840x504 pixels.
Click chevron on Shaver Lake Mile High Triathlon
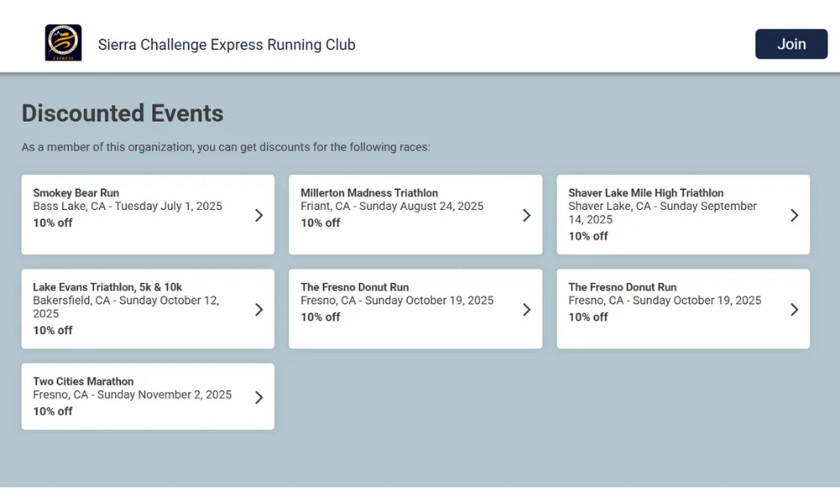[795, 215]
